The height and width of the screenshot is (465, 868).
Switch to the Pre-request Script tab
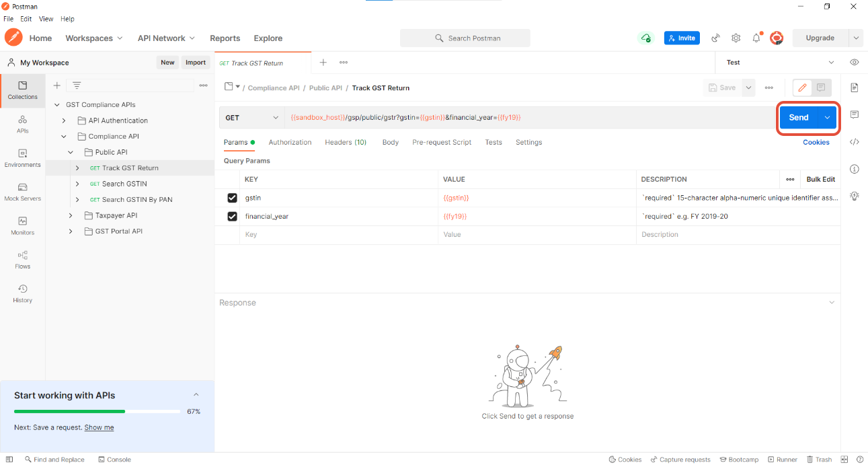point(442,142)
